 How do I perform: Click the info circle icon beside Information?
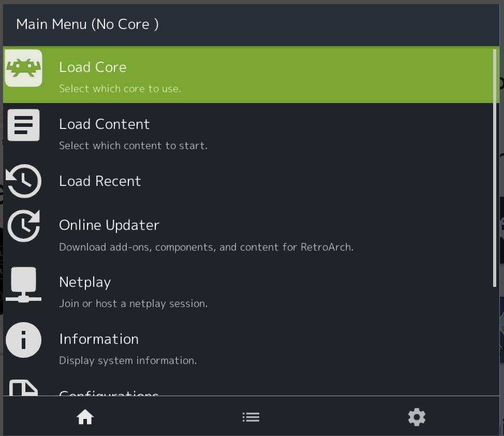23,340
